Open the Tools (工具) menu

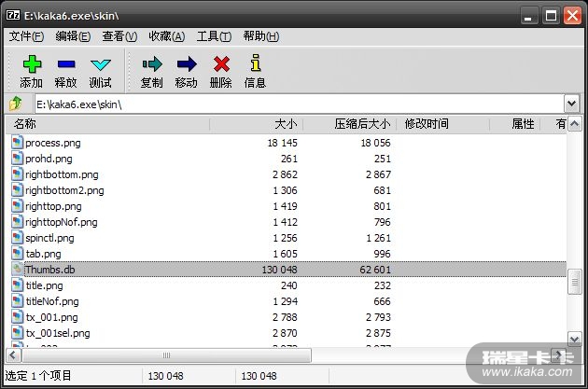[214, 36]
